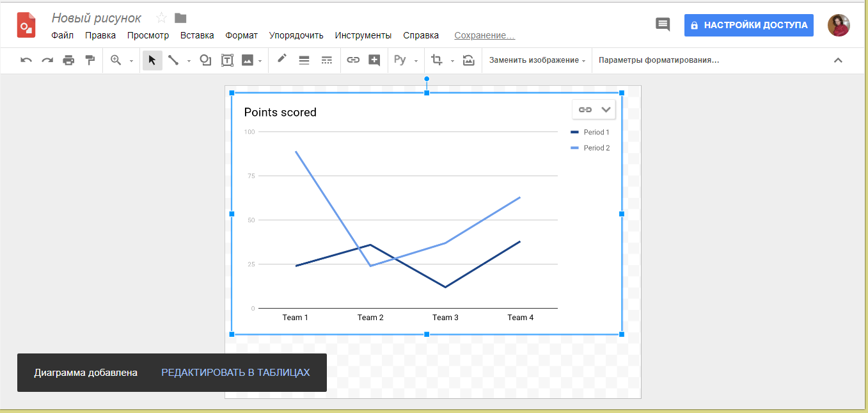The image size is (868, 413).
Task: Open the Просмотр menu
Action: pos(148,35)
